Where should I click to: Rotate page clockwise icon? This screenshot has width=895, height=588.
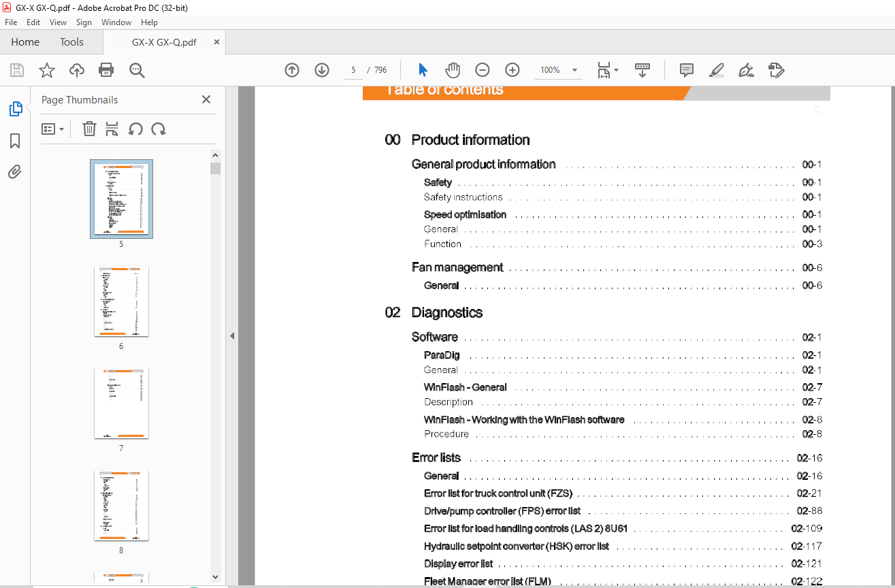pyautogui.click(x=159, y=129)
